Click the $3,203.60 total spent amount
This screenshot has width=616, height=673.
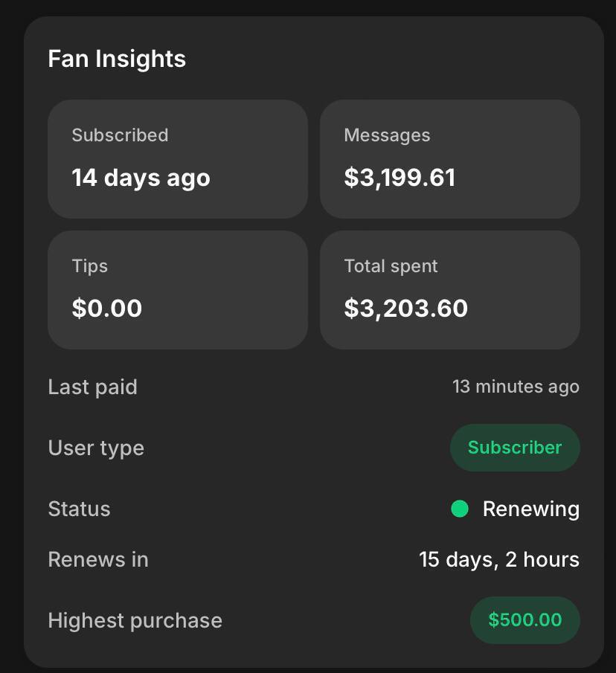(x=405, y=309)
